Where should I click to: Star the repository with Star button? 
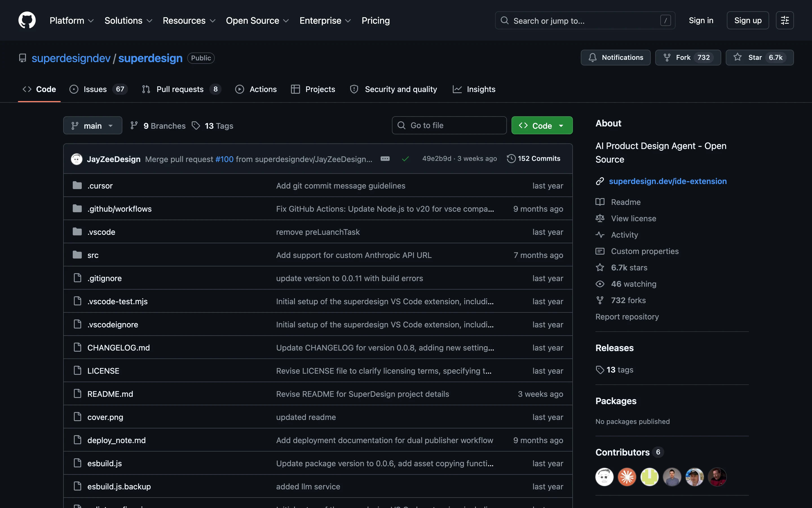[759, 58]
